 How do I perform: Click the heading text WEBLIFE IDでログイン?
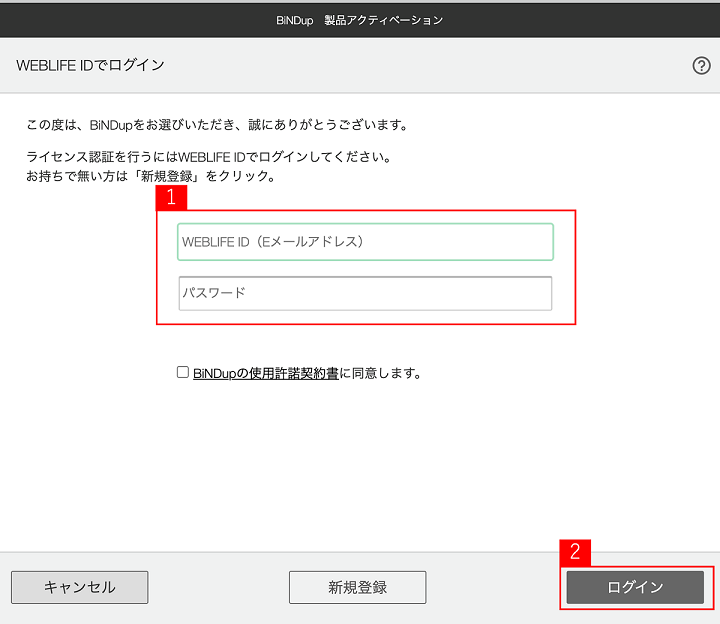tap(90, 65)
